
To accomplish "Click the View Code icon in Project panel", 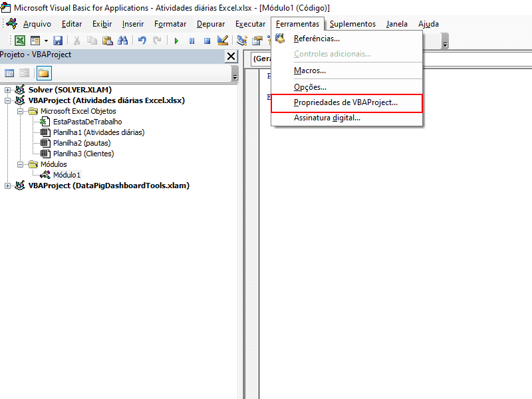I will (x=9, y=73).
